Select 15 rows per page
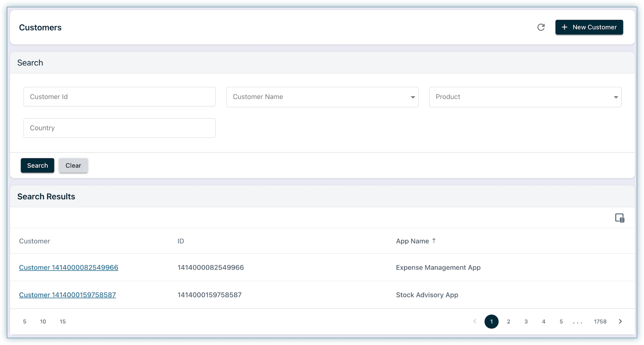Screen dimensions: 644x345 [63, 321]
